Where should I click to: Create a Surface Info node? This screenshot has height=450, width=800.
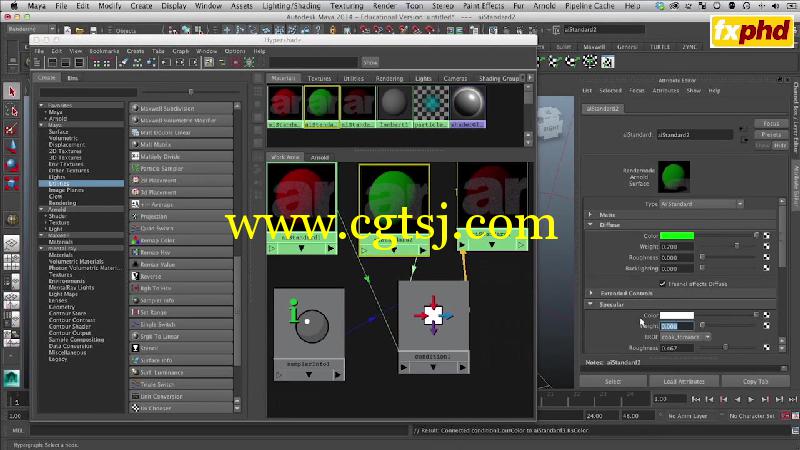(x=181, y=360)
